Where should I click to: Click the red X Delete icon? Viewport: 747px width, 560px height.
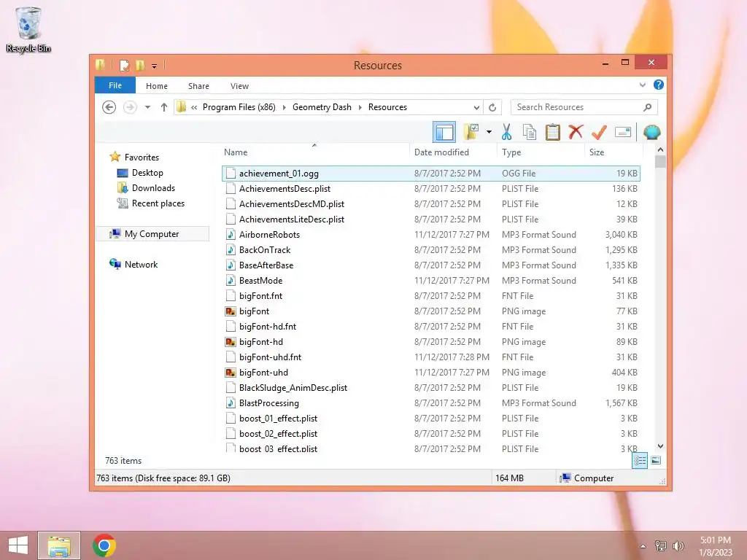click(x=576, y=131)
